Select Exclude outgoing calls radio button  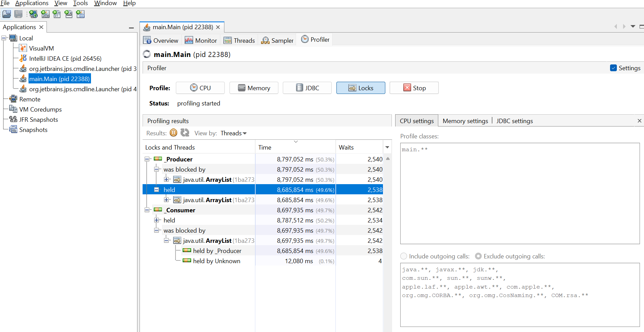(478, 256)
